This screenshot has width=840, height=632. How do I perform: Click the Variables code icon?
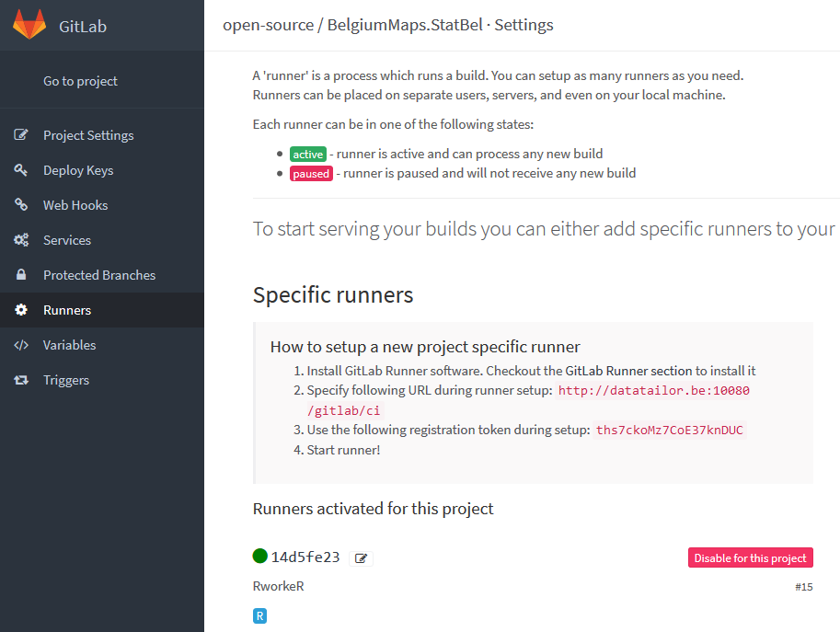click(21, 345)
